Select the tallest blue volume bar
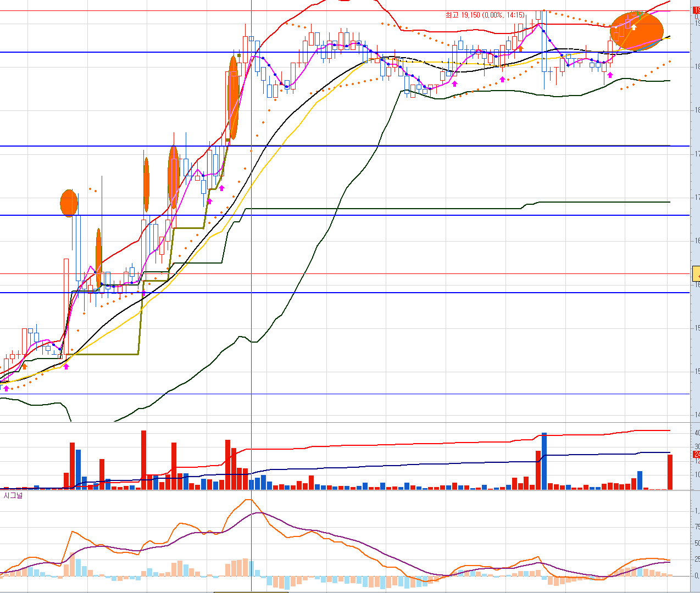Screen dimensions: 700x593 click(544, 461)
